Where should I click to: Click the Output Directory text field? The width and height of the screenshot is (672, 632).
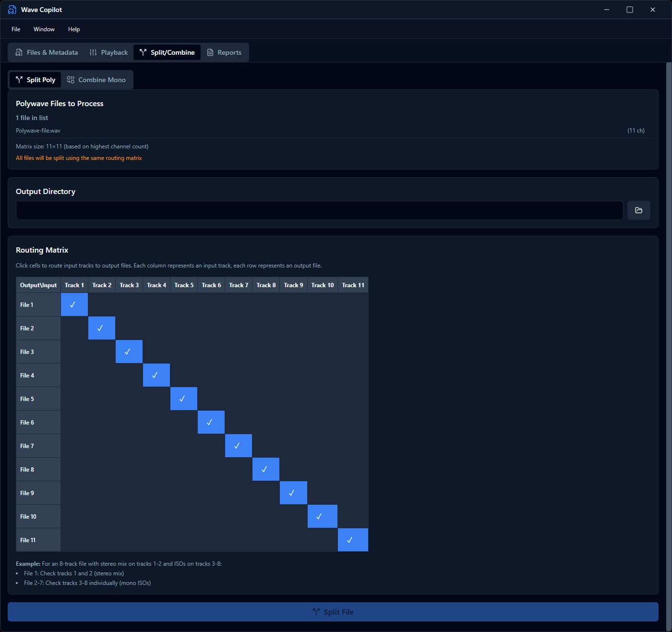tap(319, 210)
